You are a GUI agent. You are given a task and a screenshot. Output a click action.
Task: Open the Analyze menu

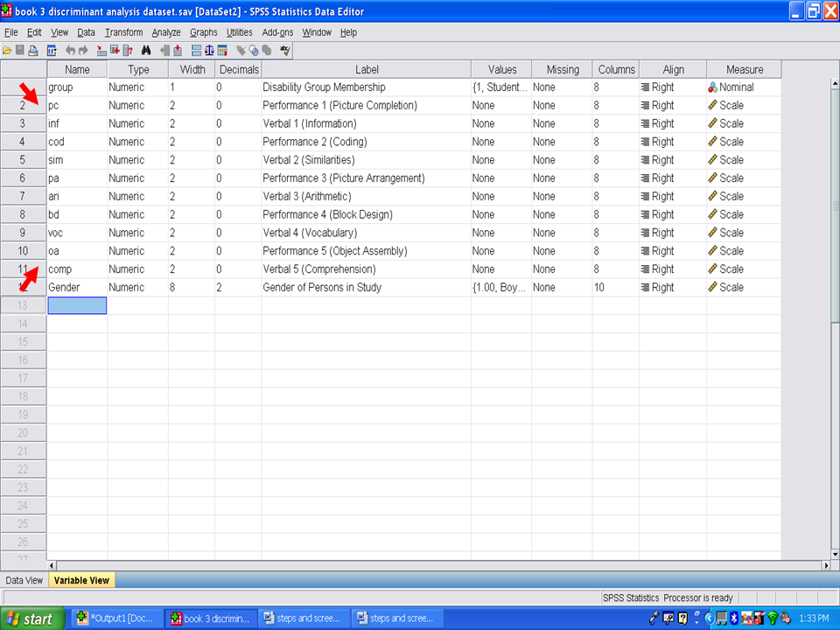click(166, 32)
